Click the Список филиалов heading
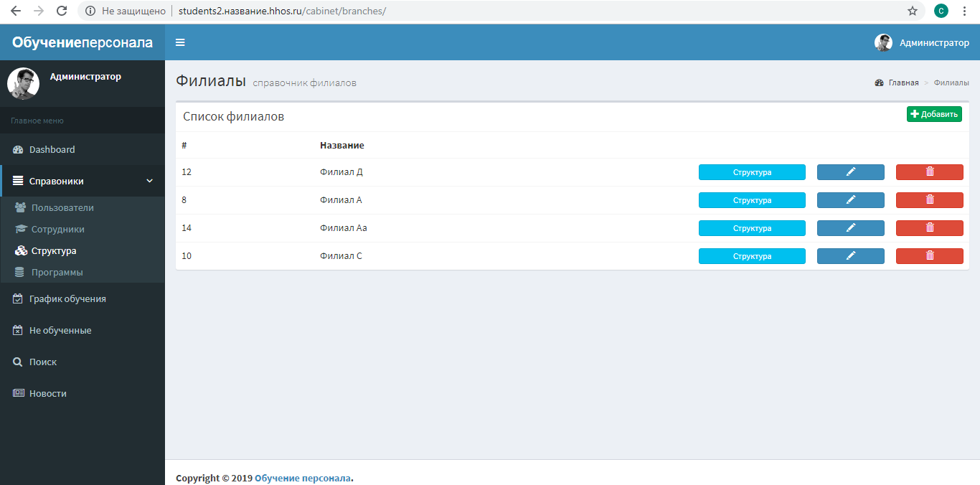The width and height of the screenshot is (980, 485). [234, 116]
